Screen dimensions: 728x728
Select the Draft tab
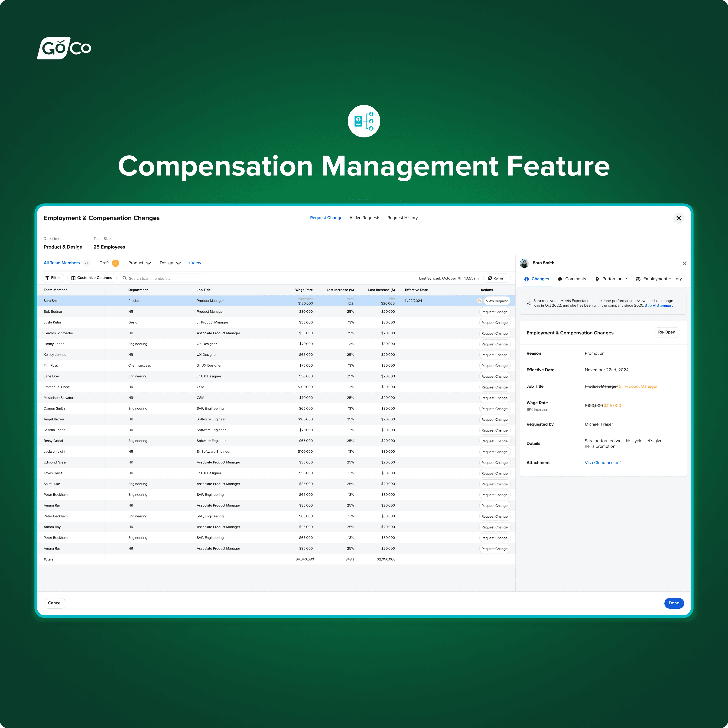tap(104, 263)
